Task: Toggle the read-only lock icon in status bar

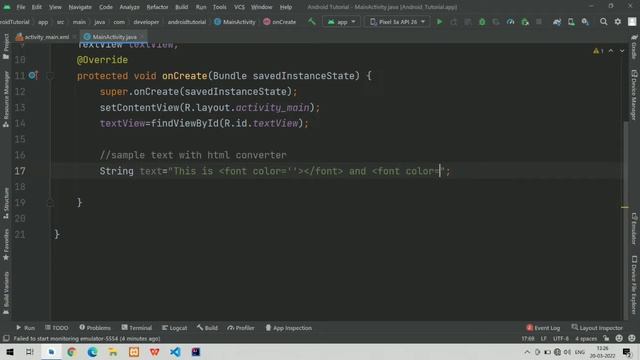Action: point(607,338)
